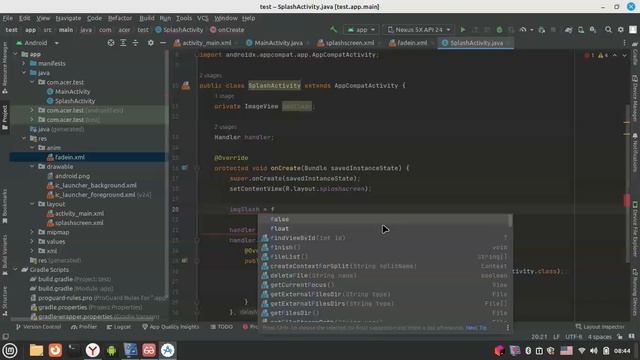The image size is (640, 360).
Task: Open the profiler gauge icon in toolbar
Action: coord(523,29)
